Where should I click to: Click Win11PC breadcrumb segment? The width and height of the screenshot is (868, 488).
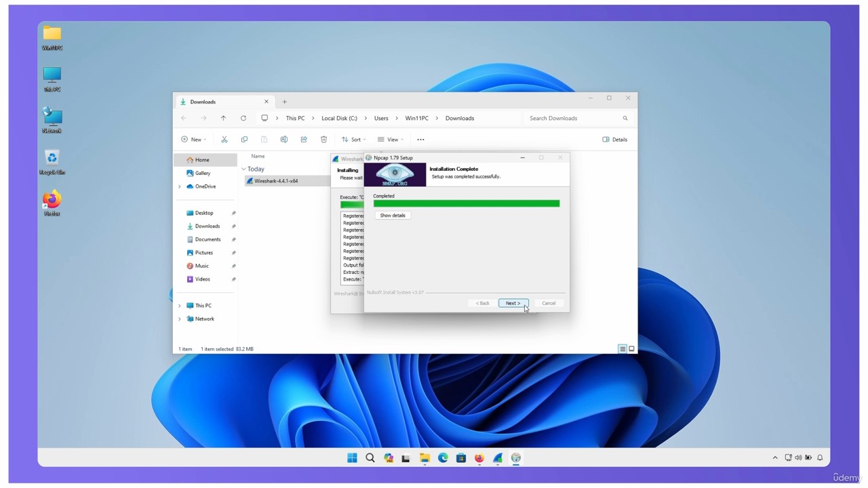[417, 118]
